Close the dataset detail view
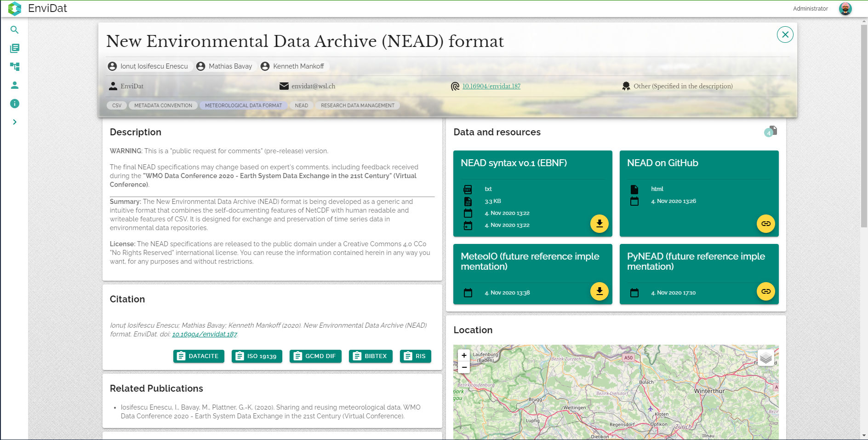868x440 pixels. click(785, 35)
